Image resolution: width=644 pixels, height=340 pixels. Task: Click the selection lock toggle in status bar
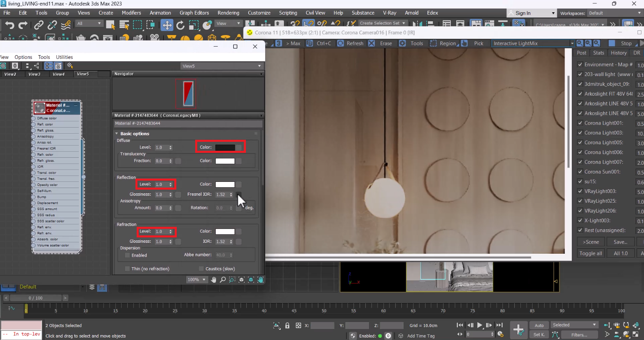287,326
